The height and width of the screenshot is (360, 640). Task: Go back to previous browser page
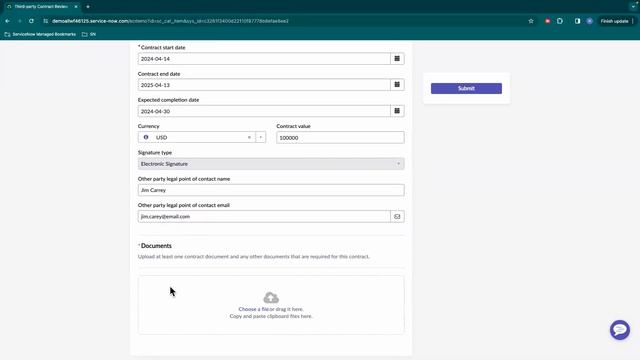[7, 21]
